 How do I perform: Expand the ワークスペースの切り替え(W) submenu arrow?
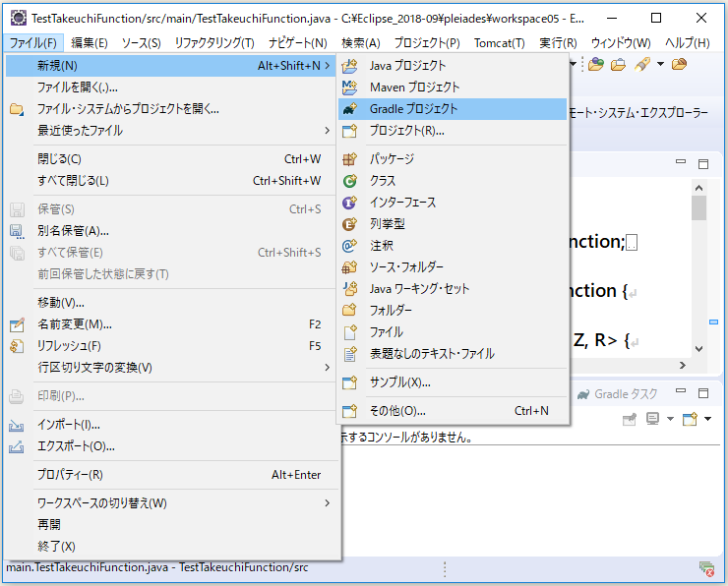(x=328, y=503)
